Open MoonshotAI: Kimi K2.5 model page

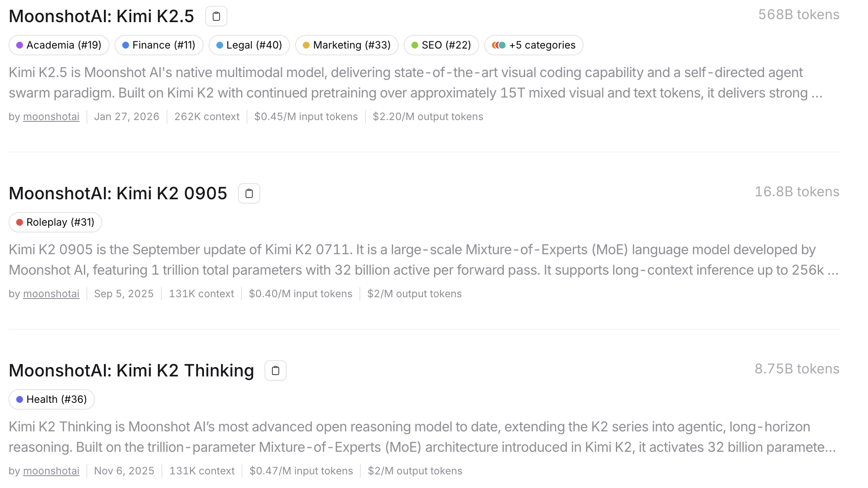(101, 16)
